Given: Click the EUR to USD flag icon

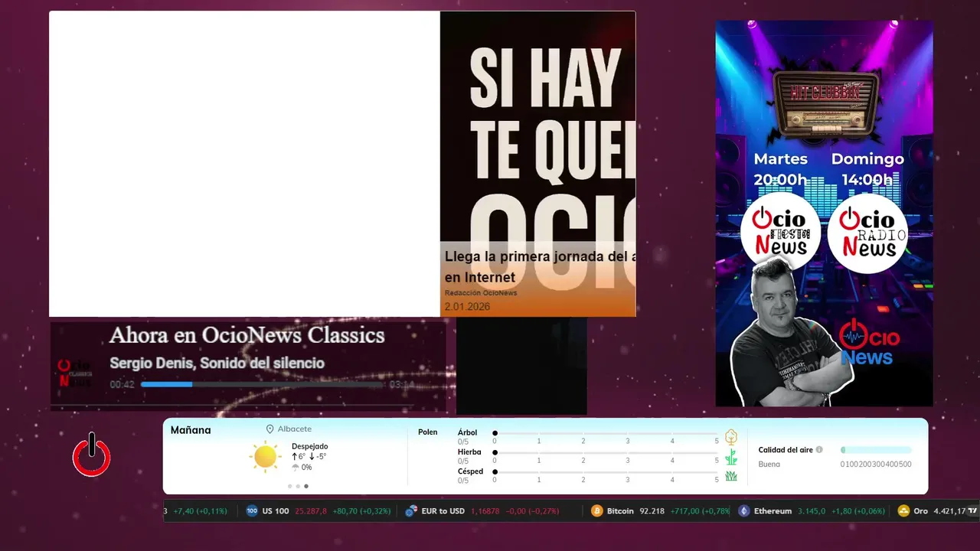Looking at the screenshot, I should pyautogui.click(x=411, y=511).
